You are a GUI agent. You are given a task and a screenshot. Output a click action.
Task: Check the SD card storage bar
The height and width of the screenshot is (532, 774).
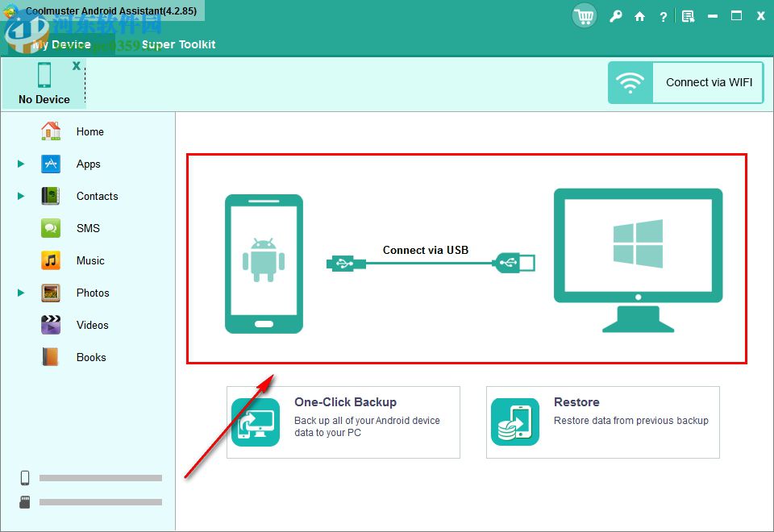[101, 501]
